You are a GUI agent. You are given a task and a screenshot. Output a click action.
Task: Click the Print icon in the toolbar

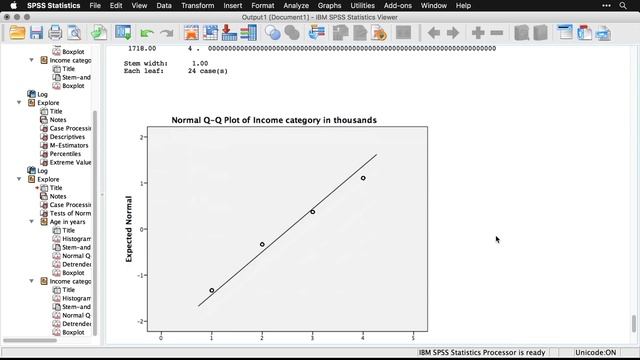(55, 33)
